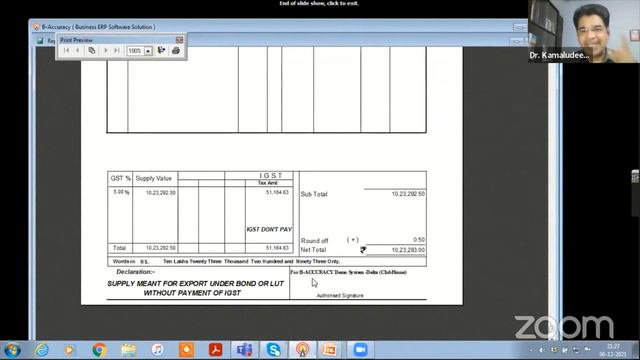Click the 5.00 % GST rate cell
The height and width of the screenshot is (360, 640).
(x=121, y=192)
